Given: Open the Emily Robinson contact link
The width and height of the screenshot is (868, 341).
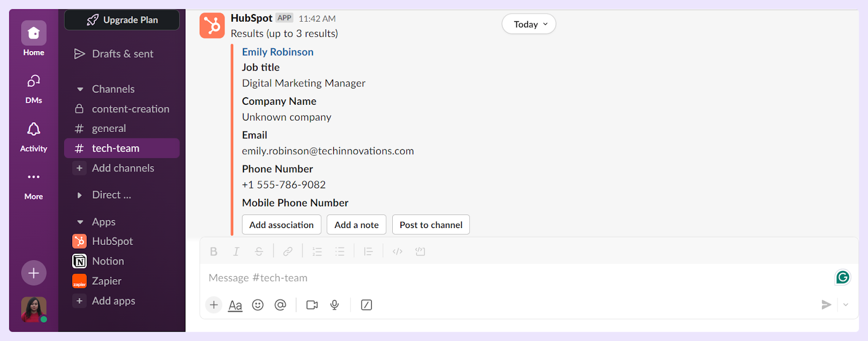Looking at the screenshot, I should 278,52.
